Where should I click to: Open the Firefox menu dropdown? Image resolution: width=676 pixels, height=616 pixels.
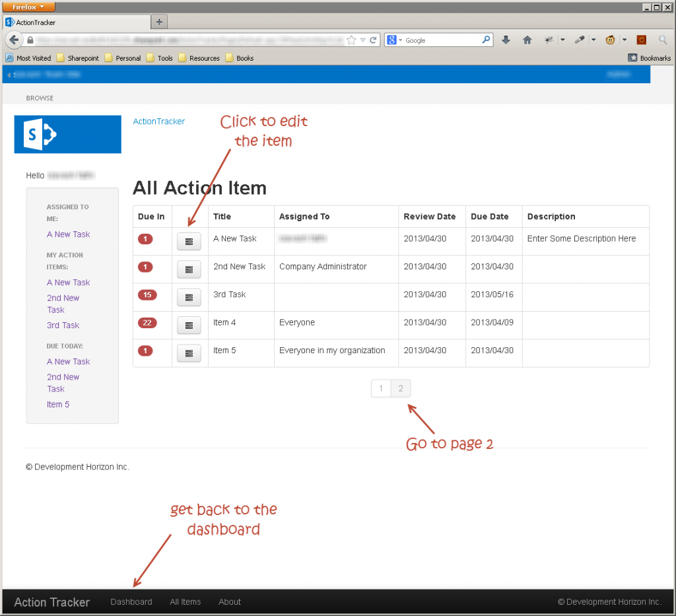[28, 7]
